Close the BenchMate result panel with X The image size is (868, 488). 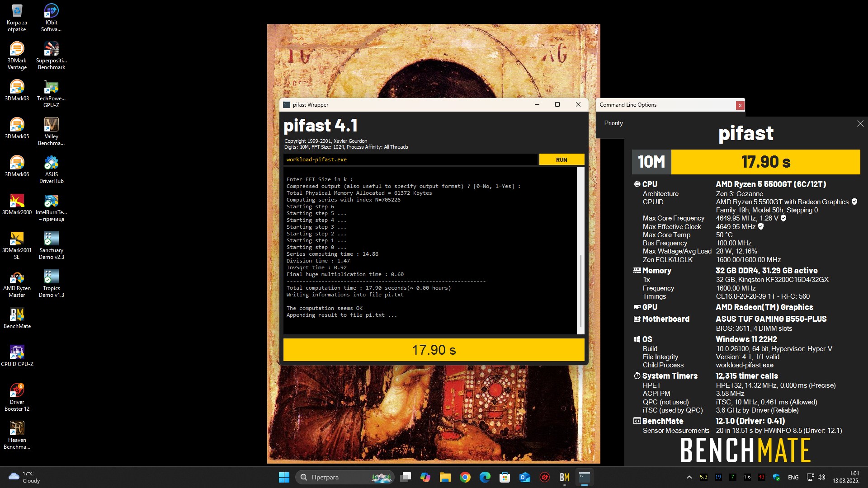point(860,123)
